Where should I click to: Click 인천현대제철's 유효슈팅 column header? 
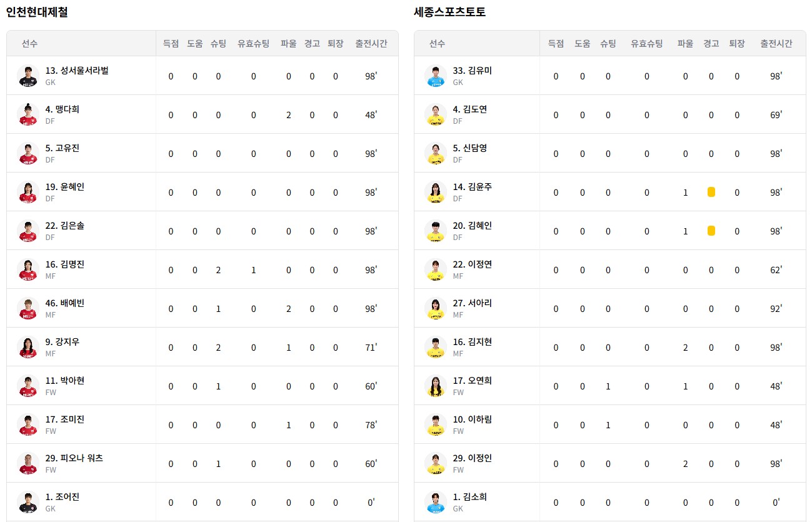254,43
